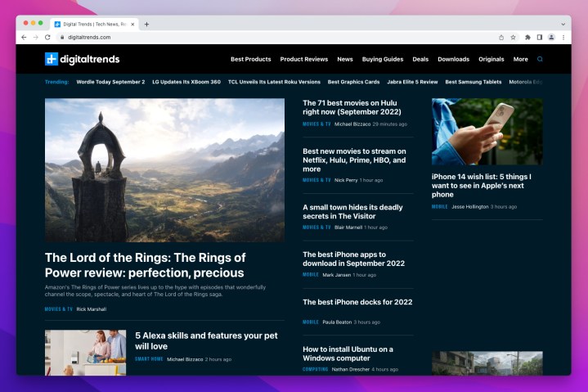Click the browser back arrow
This screenshot has width=588, height=392.
click(x=24, y=37)
